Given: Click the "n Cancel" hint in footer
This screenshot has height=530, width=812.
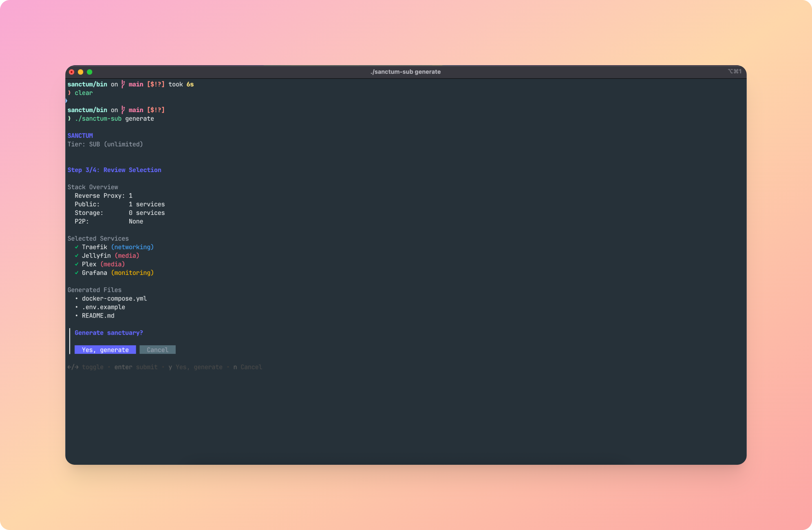Looking at the screenshot, I should click(247, 367).
